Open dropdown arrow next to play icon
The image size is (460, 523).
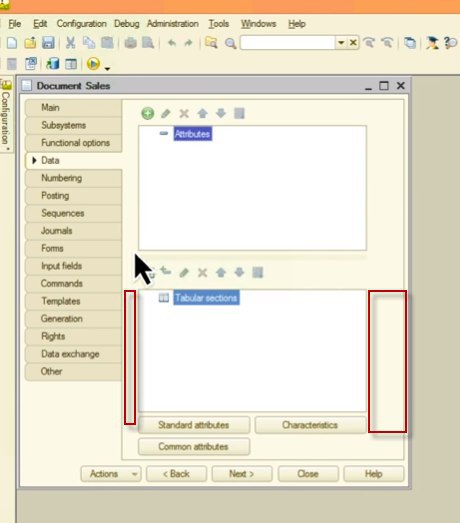pos(107,68)
